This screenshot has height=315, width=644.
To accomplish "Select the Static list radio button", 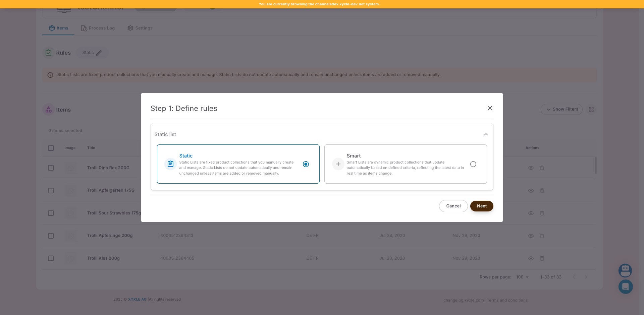I will pos(306,164).
